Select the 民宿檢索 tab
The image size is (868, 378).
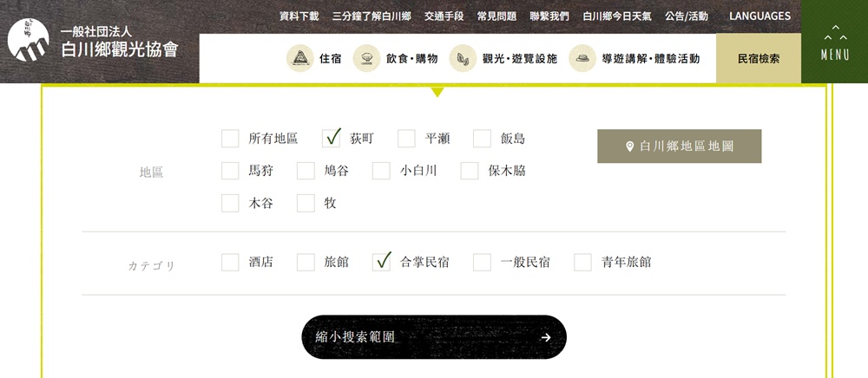pos(758,59)
